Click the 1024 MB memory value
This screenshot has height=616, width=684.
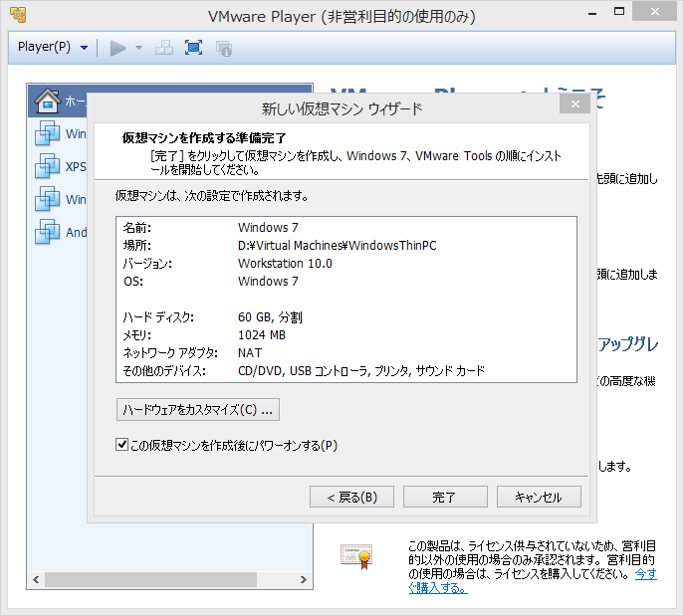[261, 334]
